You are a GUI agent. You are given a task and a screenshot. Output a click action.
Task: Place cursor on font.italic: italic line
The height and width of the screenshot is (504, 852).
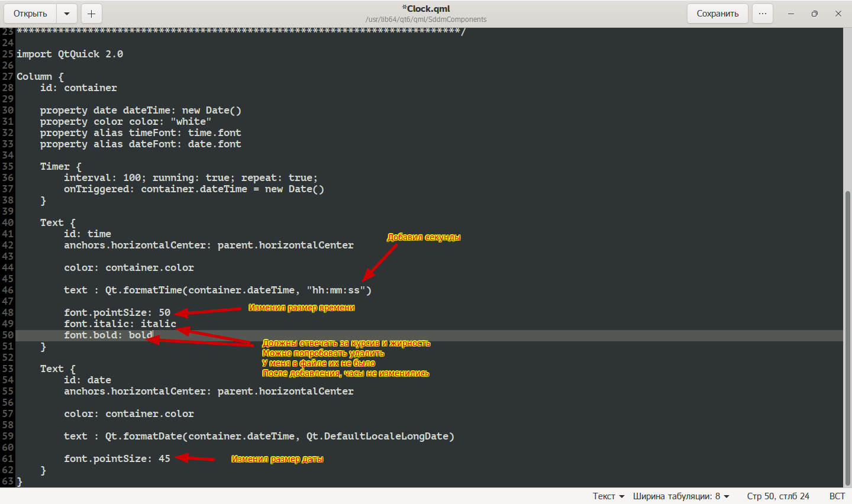120,324
